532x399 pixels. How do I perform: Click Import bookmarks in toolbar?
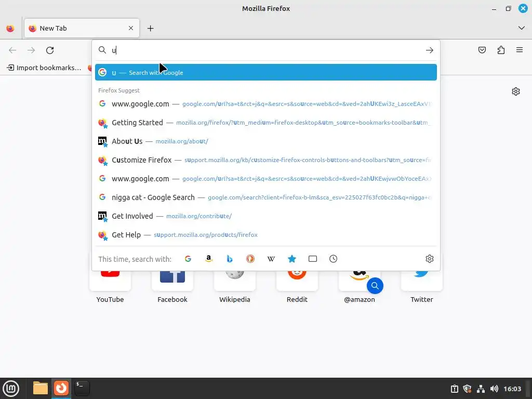pyautogui.click(x=44, y=68)
